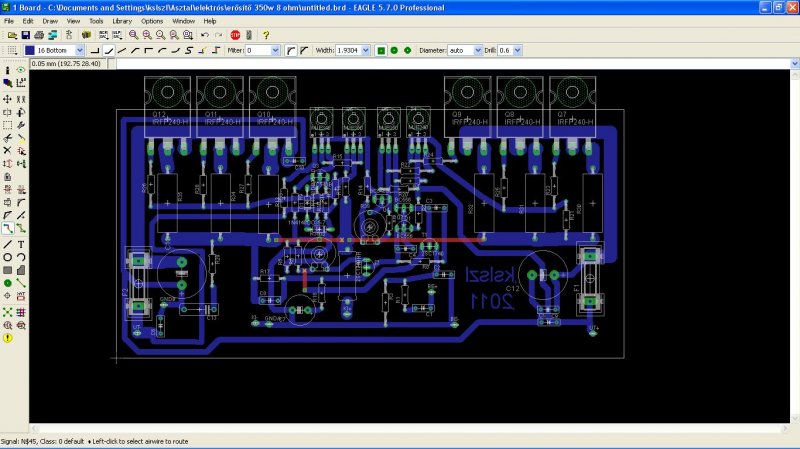Select the Text tool
The height and width of the screenshot is (449, 800).
[21, 244]
